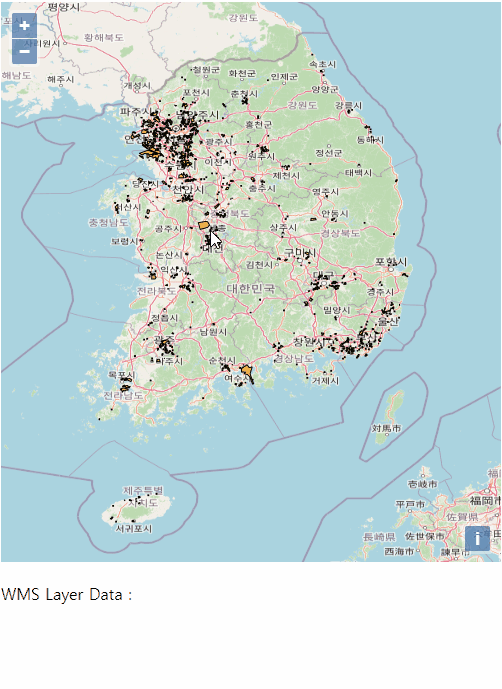The width and height of the screenshot is (502, 689).
Task: Click the 밀양시 city label
Action: [x=337, y=310]
